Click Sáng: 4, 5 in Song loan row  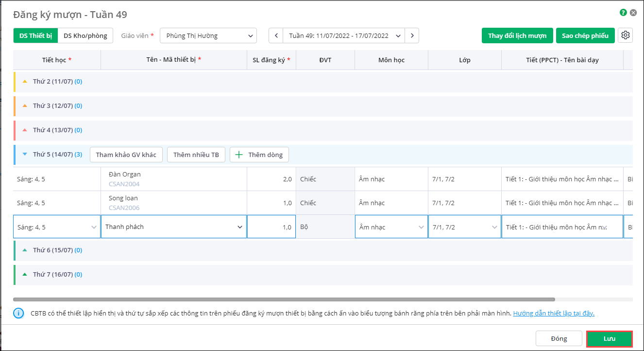[31, 203]
